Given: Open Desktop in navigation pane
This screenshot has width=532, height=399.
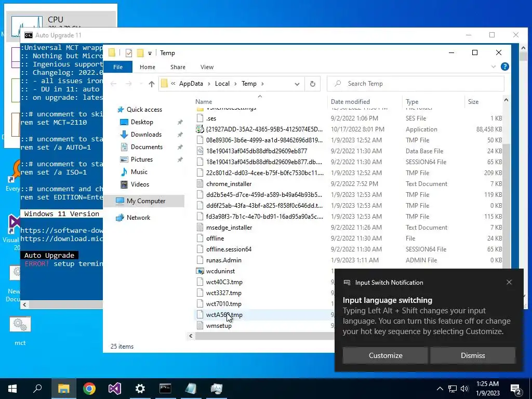Looking at the screenshot, I should pos(141,122).
